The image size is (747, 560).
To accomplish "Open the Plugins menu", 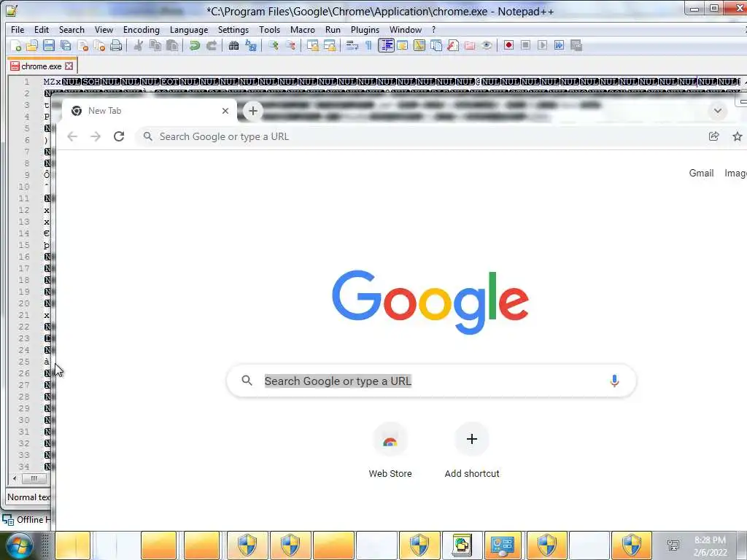I will pyautogui.click(x=365, y=29).
